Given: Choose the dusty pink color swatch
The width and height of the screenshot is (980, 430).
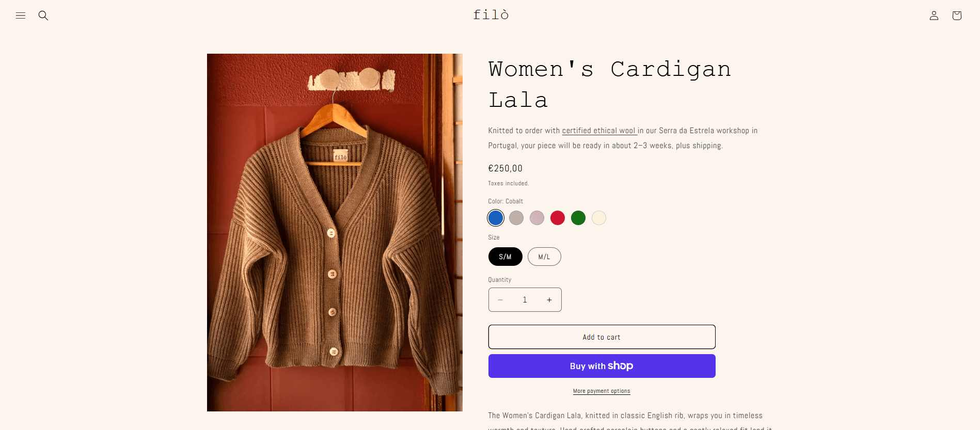Looking at the screenshot, I should pos(537,218).
